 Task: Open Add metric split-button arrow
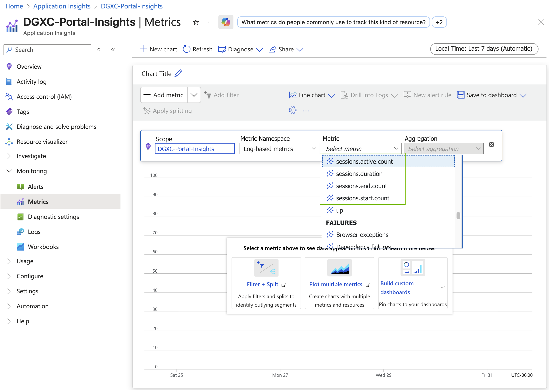click(194, 95)
